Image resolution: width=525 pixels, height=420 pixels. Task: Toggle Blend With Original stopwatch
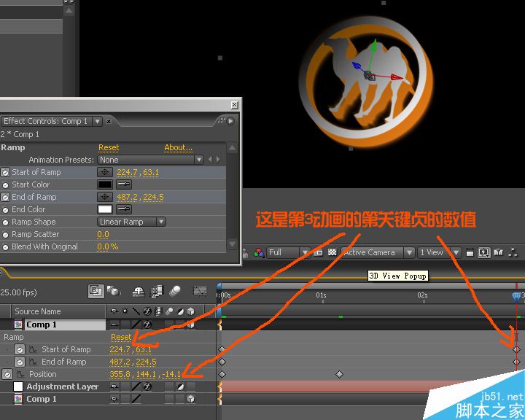(5, 247)
